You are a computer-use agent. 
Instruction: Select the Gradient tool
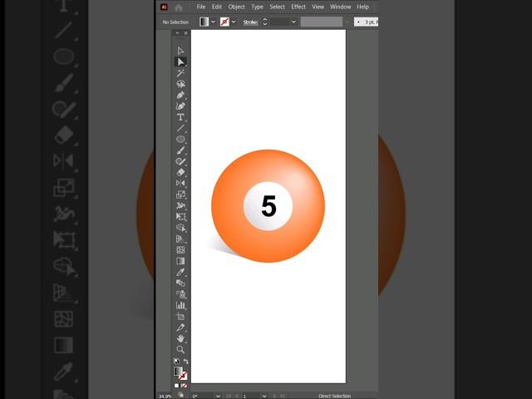[180, 261]
